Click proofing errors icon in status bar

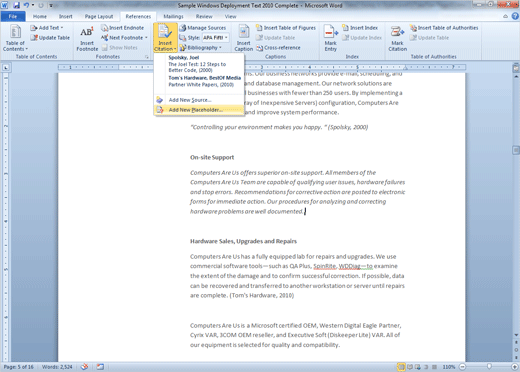(x=85, y=367)
